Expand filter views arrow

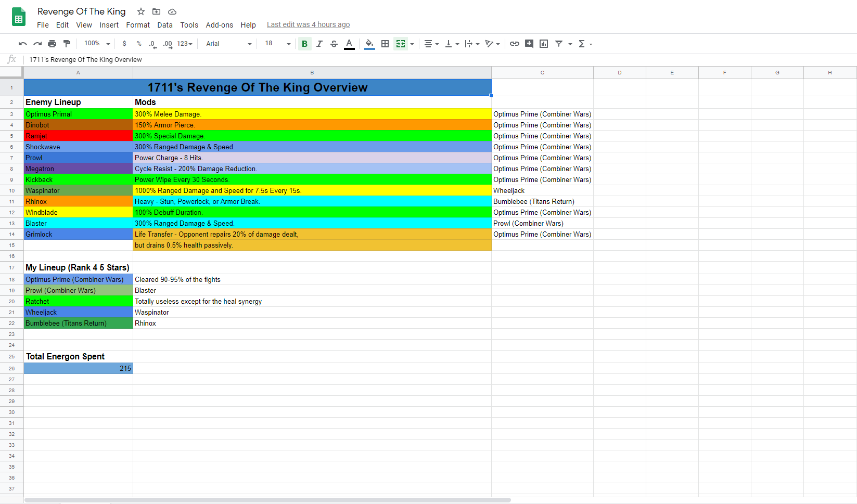point(570,44)
